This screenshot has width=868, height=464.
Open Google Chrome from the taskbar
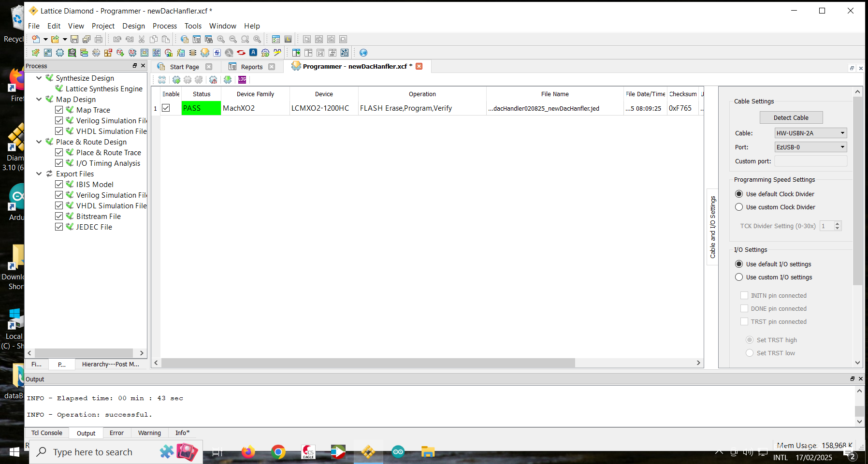278,452
